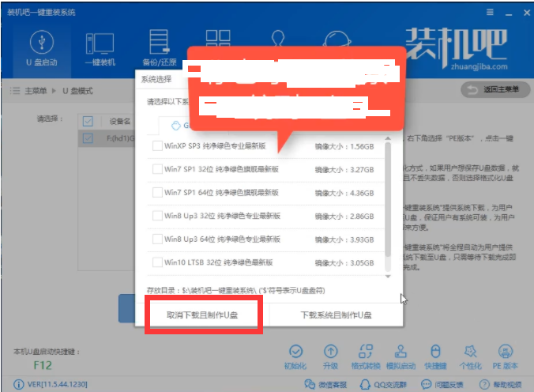Image resolution: width=534 pixels, height=392 pixels.
Task: Click the F12 boot hotkey text
Action: click(43, 365)
